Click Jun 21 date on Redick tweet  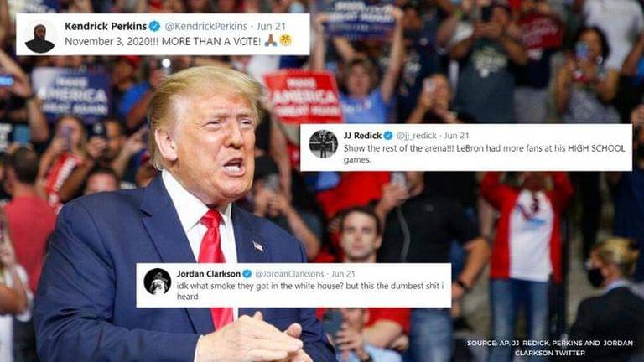(456, 136)
